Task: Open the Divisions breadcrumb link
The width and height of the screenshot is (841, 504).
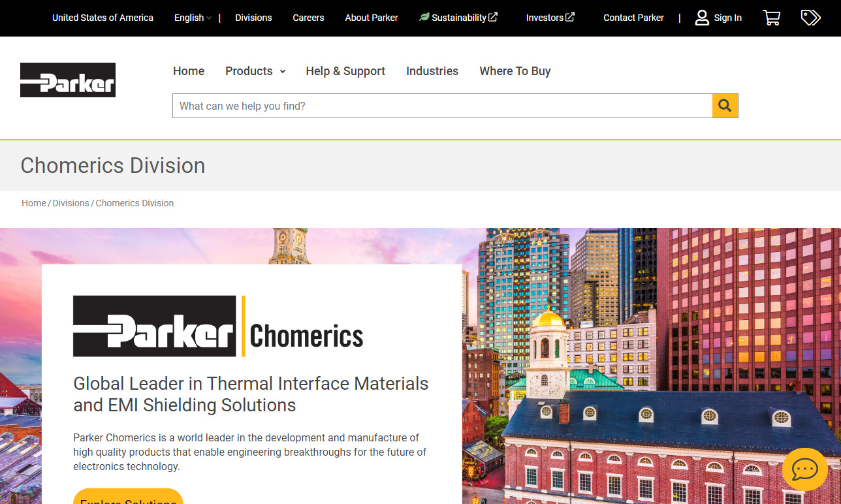Action: (x=71, y=203)
